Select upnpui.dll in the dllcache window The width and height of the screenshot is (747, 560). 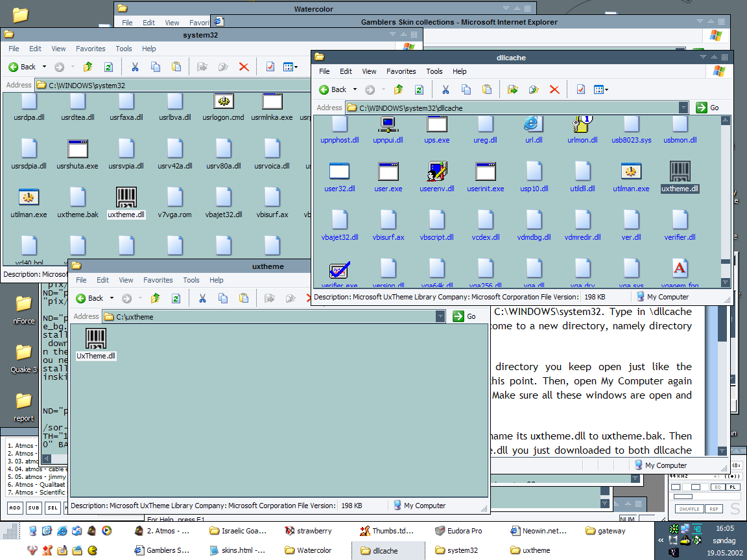[x=388, y=130]
